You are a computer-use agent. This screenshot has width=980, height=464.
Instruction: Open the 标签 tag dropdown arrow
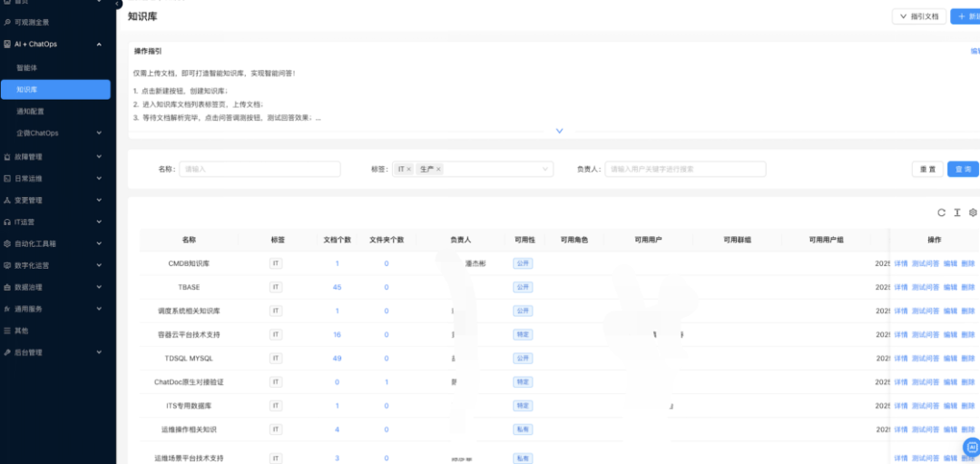click(545, 170)
